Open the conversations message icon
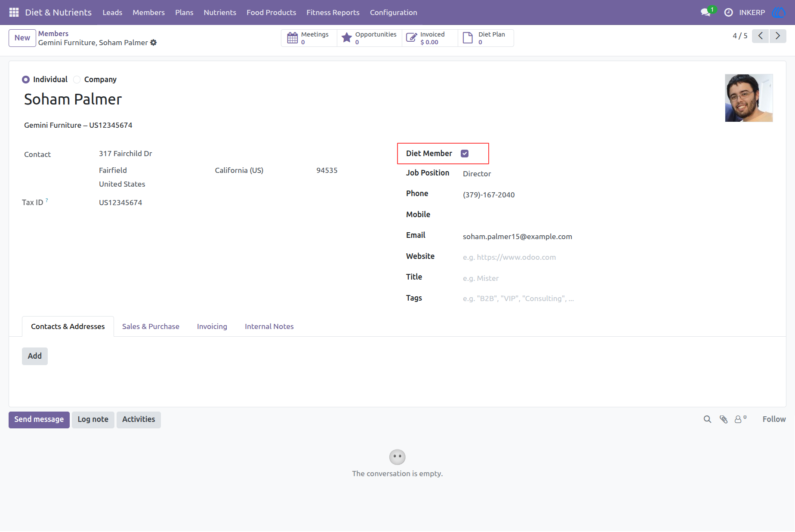The image size is (795, 532). [706, 12]
